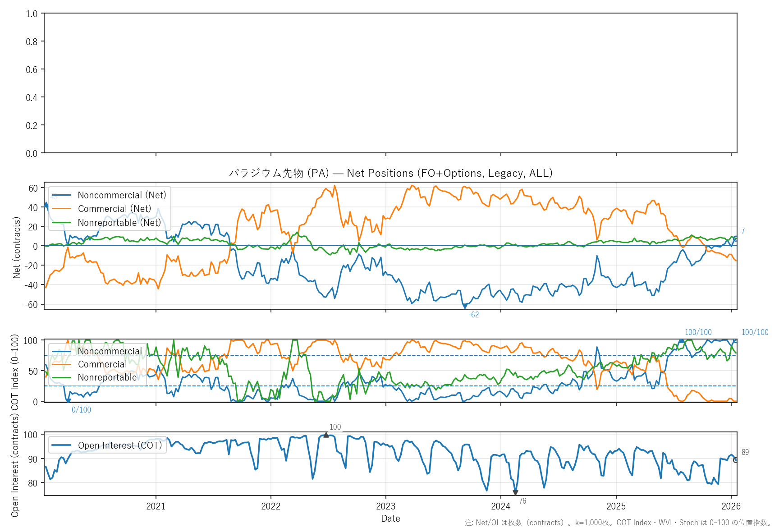This screenshot has width=779, height=532.
Task: Click the 2021 tick label on the date axis
Action: coord(156,506)
